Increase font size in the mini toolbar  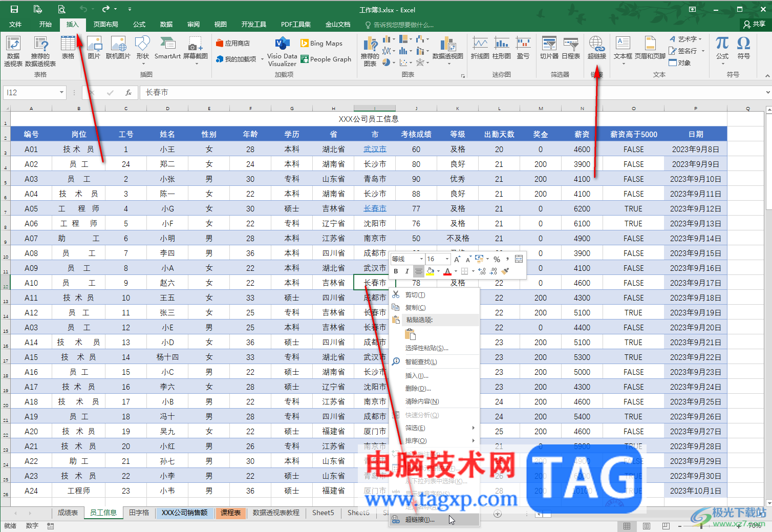457,259
